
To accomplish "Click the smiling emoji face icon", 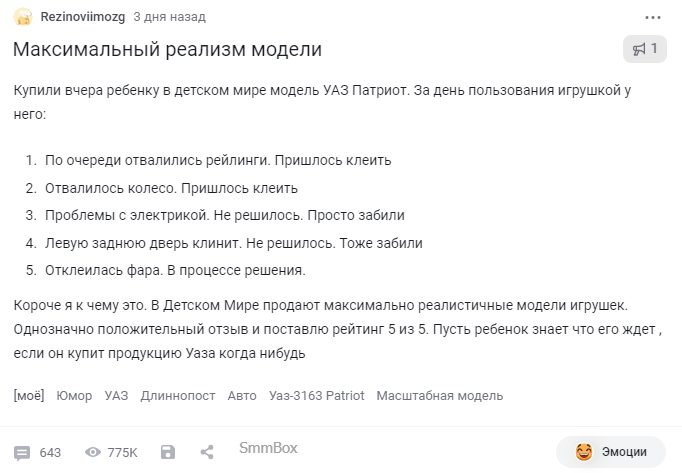I will 584,452.
